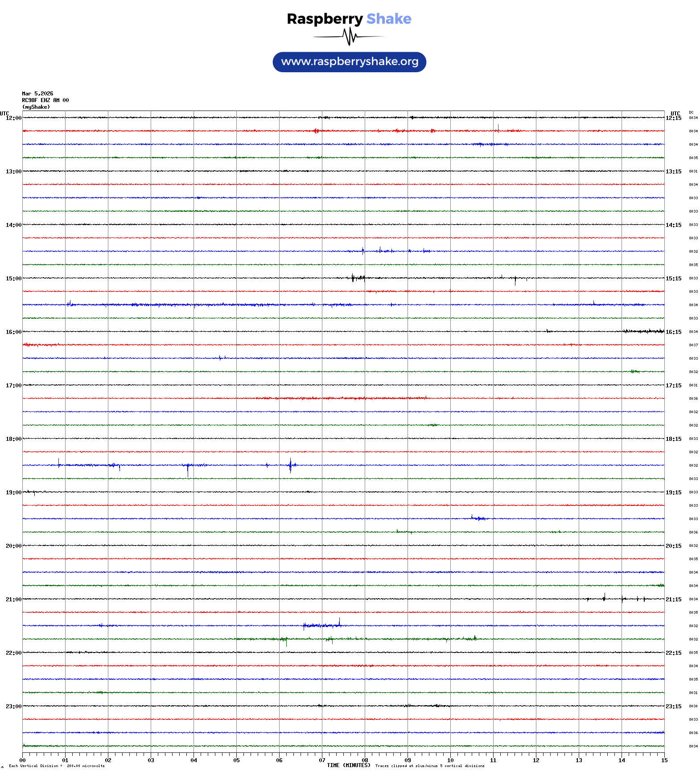Select the 22:15 right-side time label
This screenshot has width=700, height=772.
[673, 653]
